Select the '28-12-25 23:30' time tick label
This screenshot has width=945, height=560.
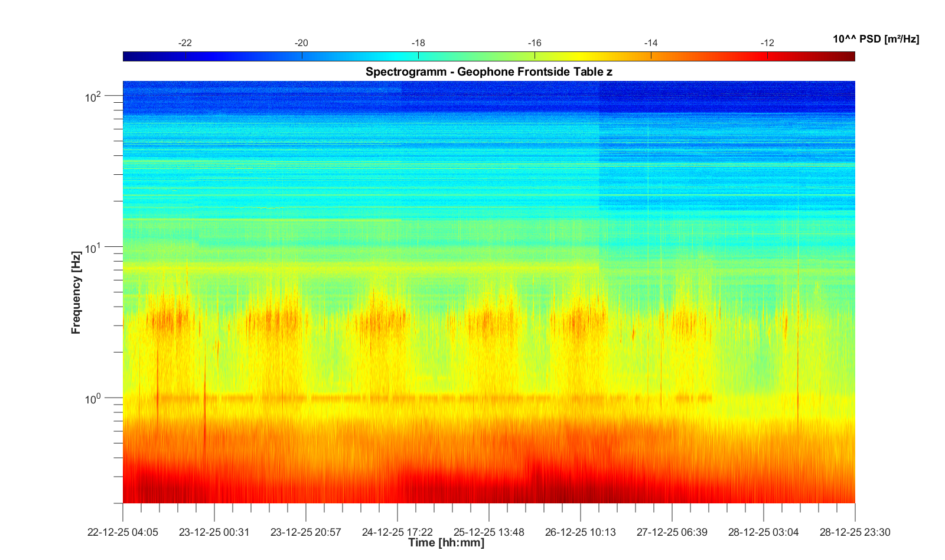pyautogui.click(x=854, y=532)
